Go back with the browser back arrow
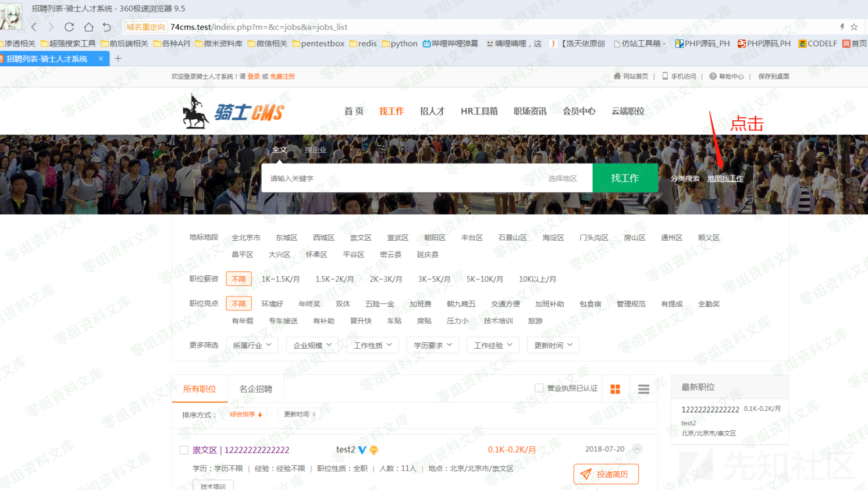The image size is (868, 490). pyautogui.click(x=34, y=27)
